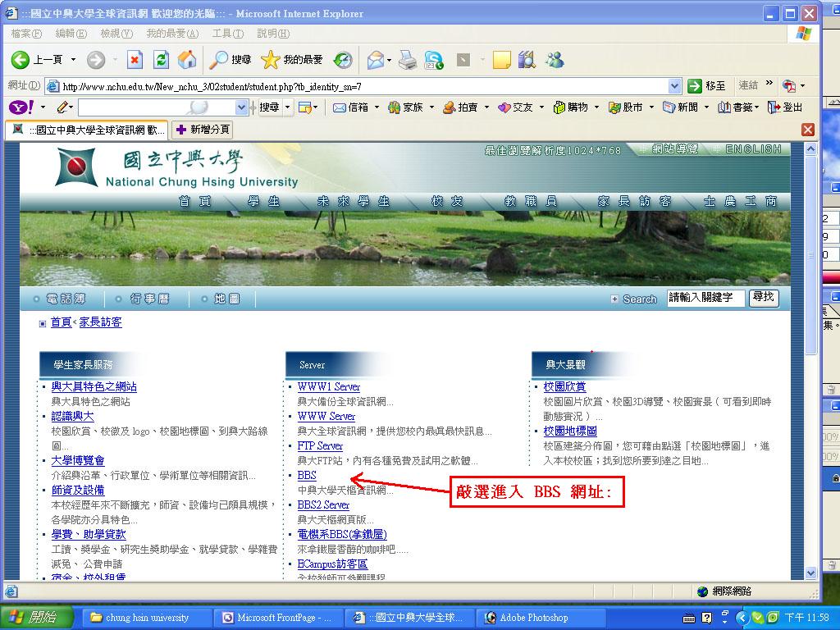
Task: Click the ENGLISH link in header
Action: pos(753,149)
